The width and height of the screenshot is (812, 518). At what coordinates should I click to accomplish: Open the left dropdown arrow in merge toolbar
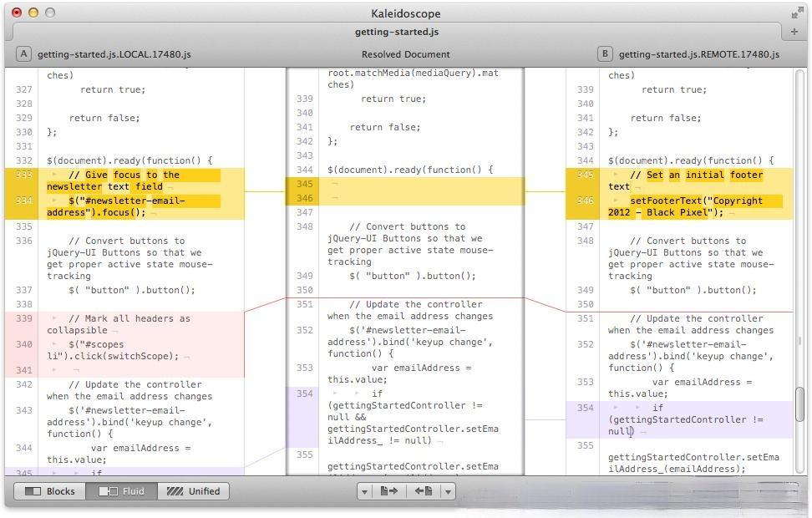(364, 491)
